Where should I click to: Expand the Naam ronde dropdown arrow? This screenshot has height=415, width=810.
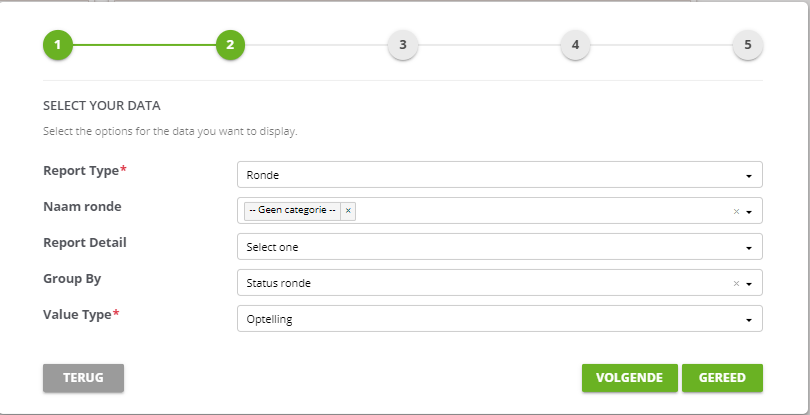(749, 212)
